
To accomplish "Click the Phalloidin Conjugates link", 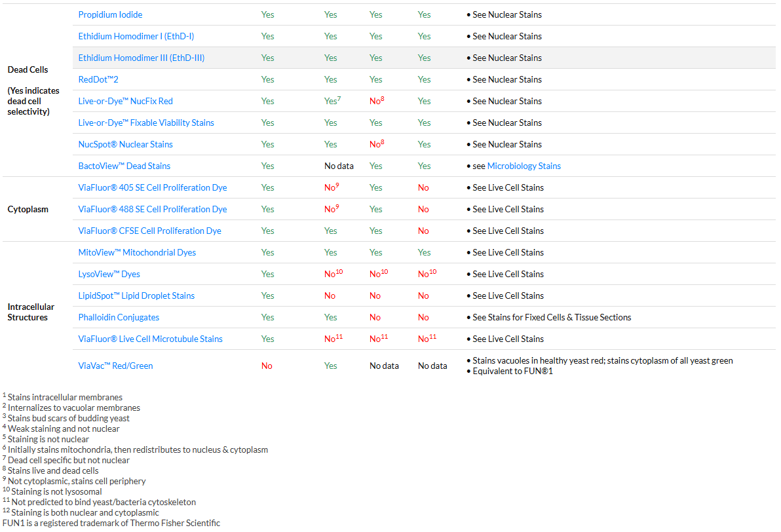I will point(119,317).
